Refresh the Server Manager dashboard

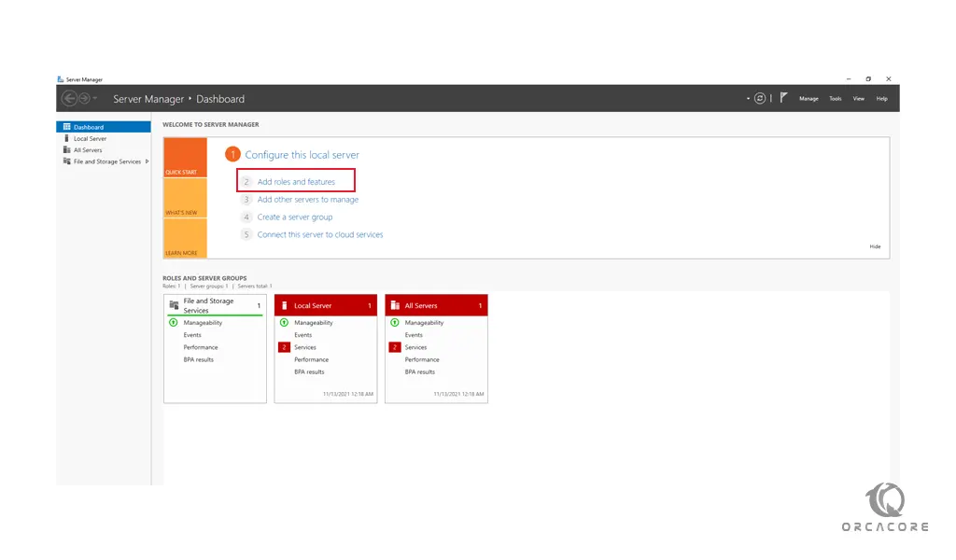(x=760, y=98)
